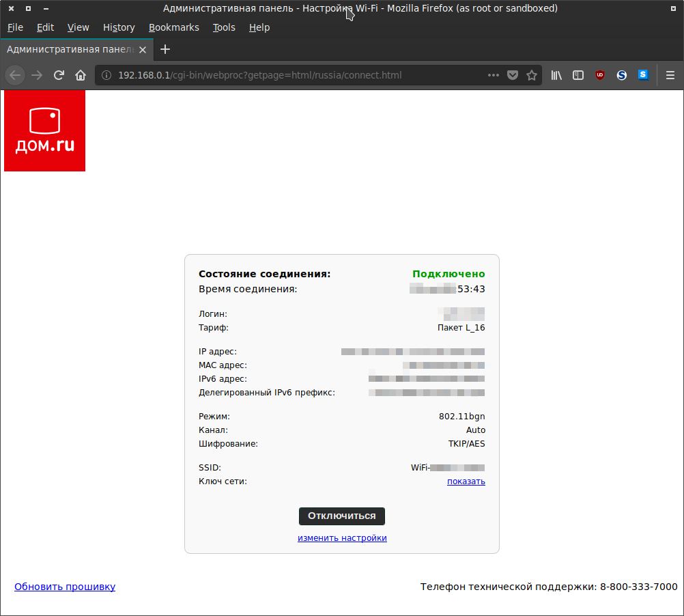Open изменить настройки link
This screenshot has height=616, width=684.
[342, 538]
